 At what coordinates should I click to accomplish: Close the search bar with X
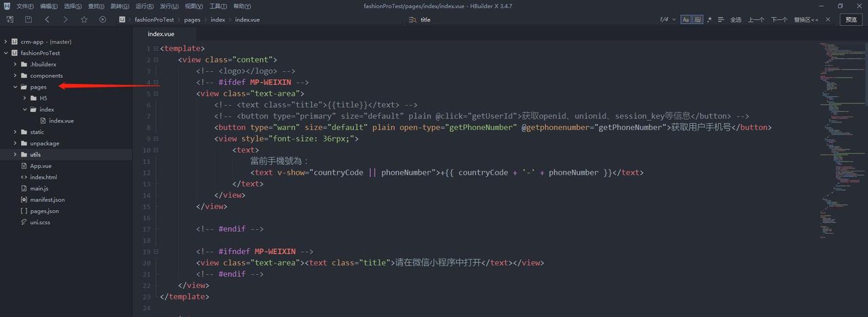(829, 20)
